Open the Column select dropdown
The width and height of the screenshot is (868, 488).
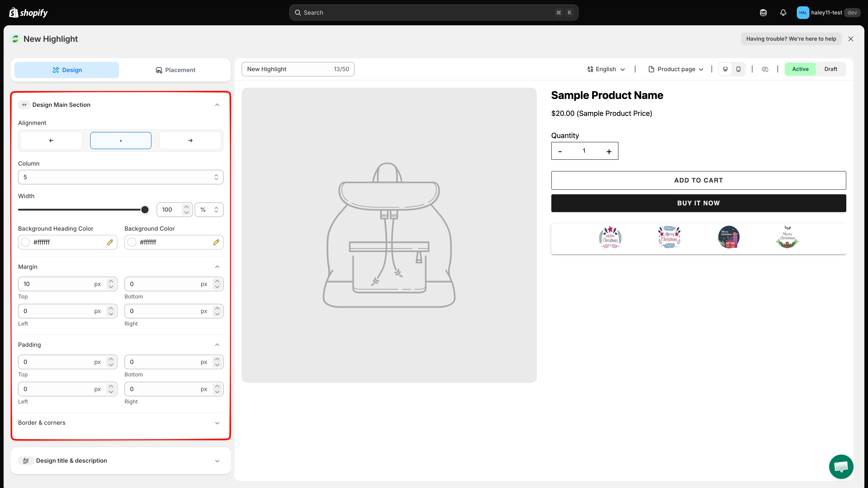point(121,177)
